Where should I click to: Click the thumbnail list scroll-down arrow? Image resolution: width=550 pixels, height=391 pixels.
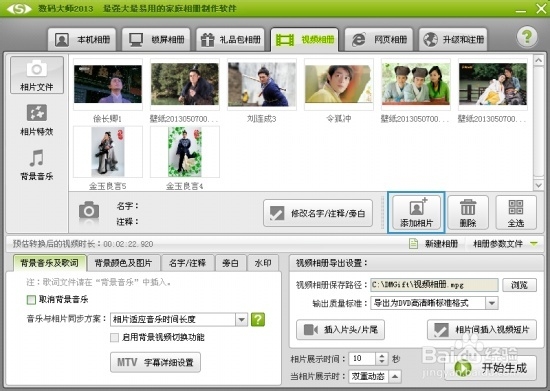click(538, 185)
